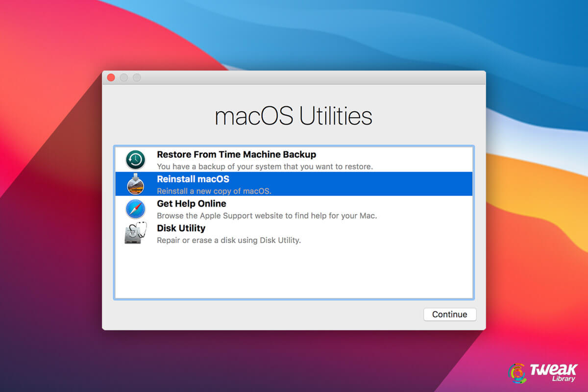Choose the Disk Utility title
The height and width of the screenshot is (392, 588).
[x=181, y=228]
